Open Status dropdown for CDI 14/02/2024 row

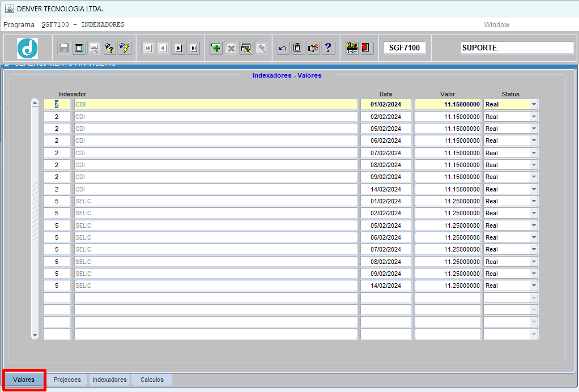[534, 189]
